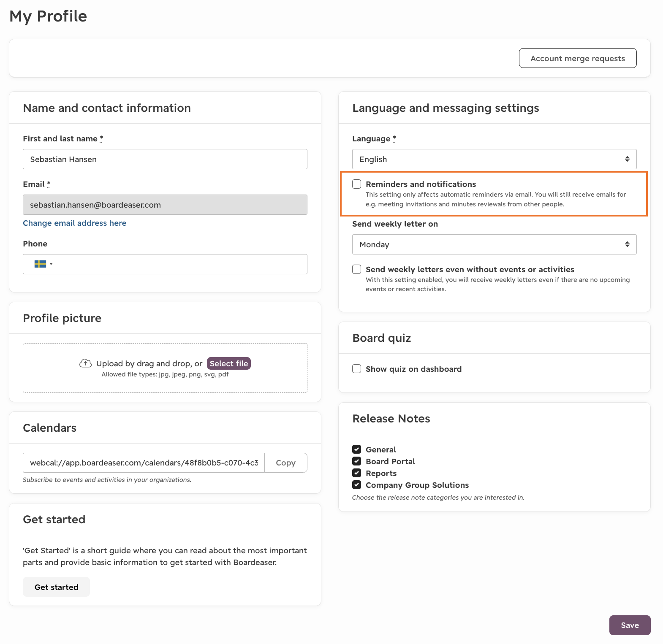Copy the calendar webcal URL
Screen dimensions: 663x644
tap(285, 463)
